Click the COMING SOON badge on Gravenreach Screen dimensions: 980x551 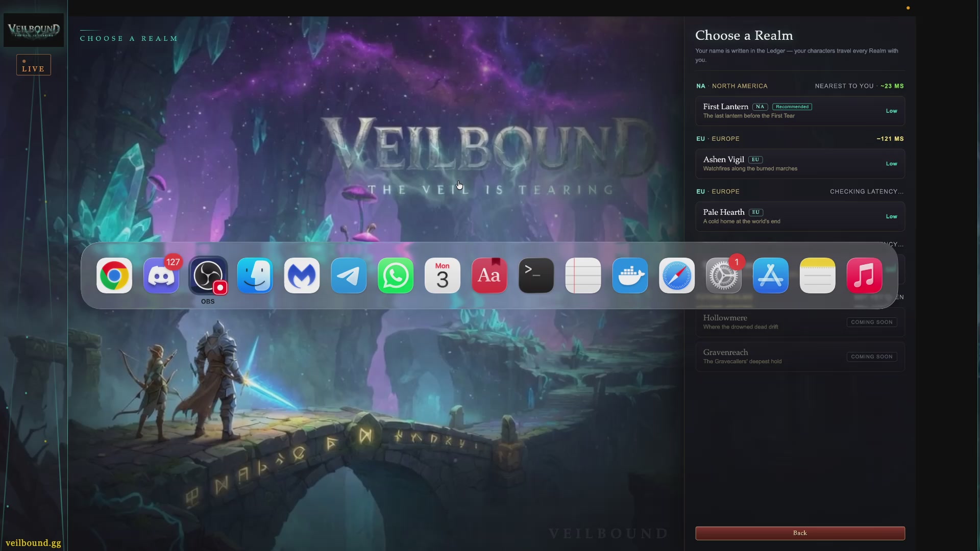click(872, 357)
